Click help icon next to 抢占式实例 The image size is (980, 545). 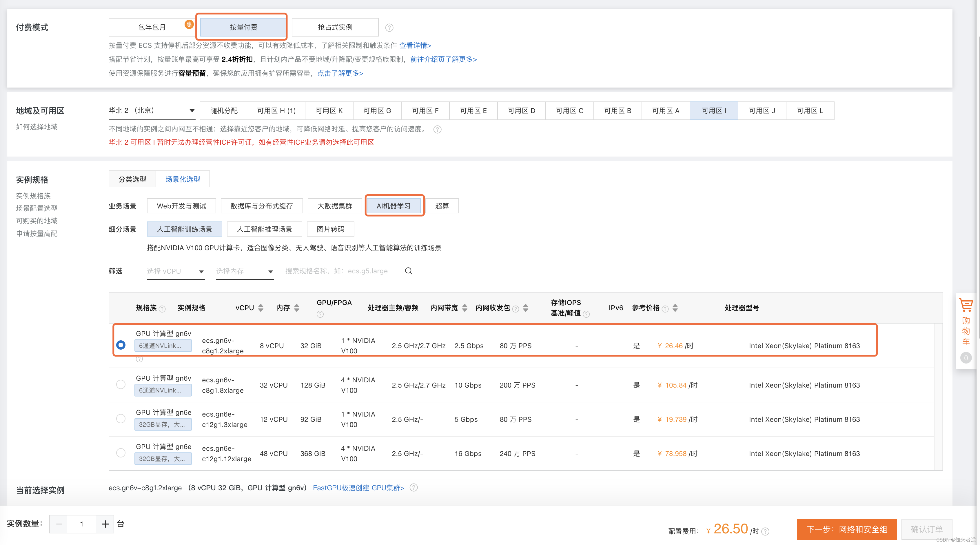389,28
